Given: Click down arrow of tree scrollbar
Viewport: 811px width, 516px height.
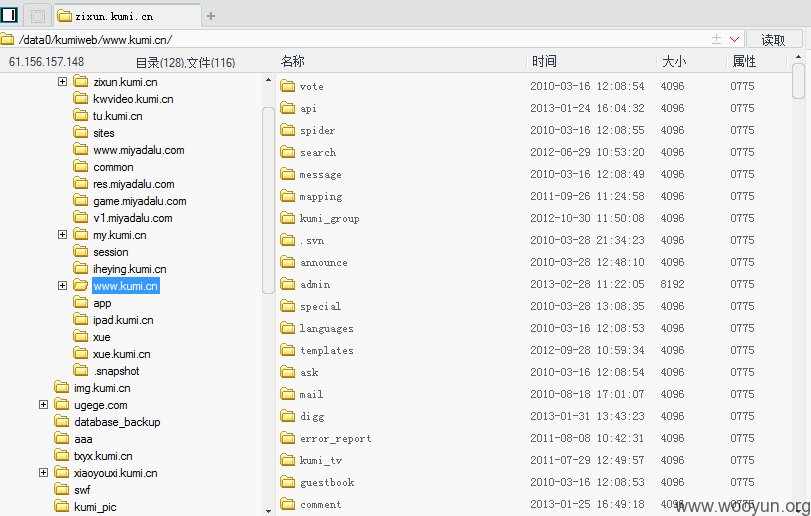Looking at the screenshot, I should [x=268, y=510].
